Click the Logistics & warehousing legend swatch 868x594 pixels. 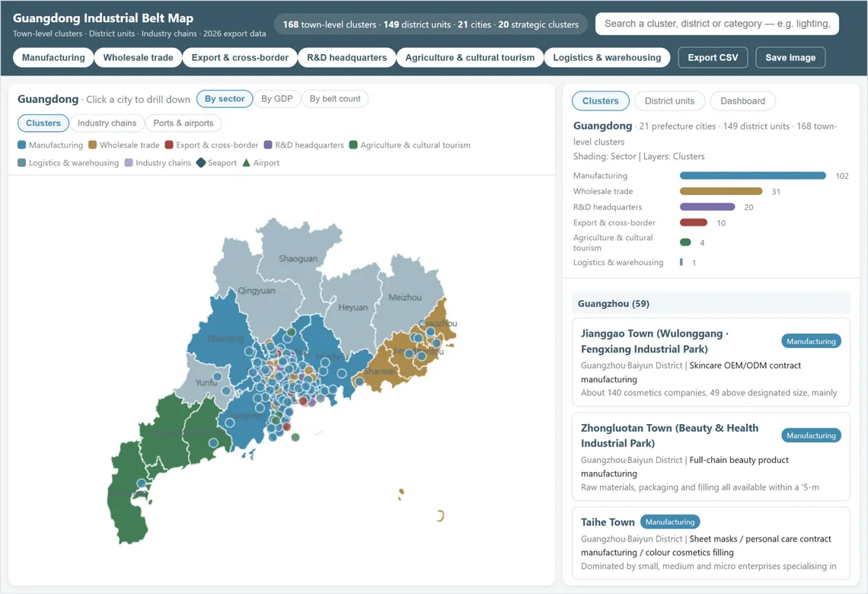point(21,163)
